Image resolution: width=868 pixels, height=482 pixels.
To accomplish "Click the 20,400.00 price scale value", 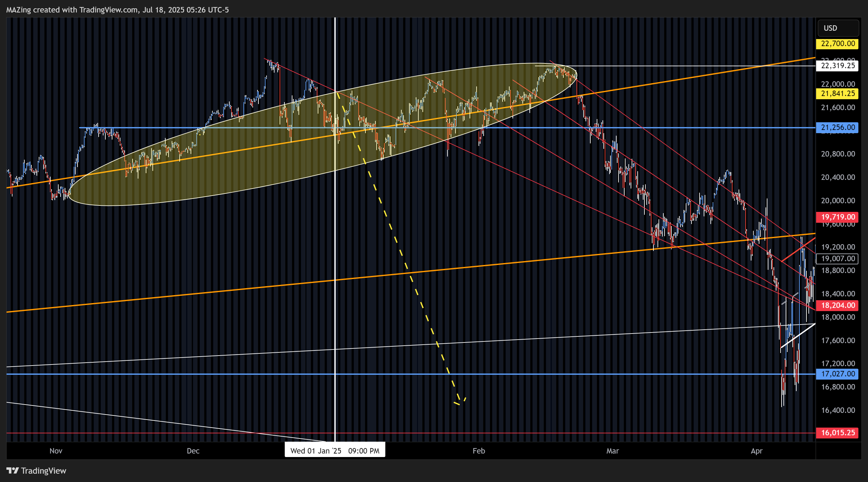I will point(838,177).
